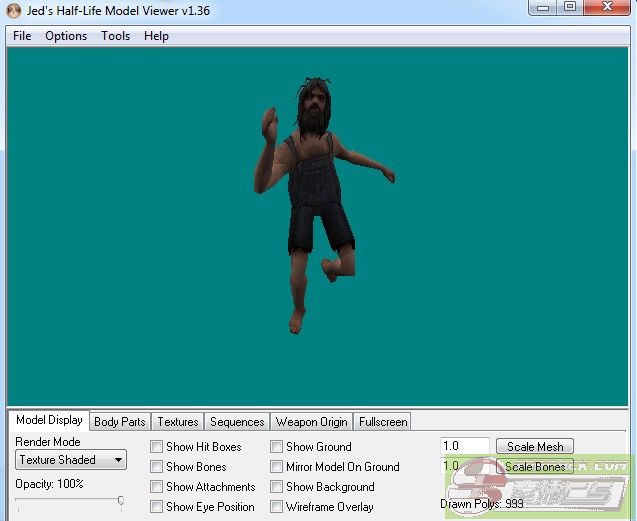
Task: Open the File menu
Action: point(22,36)
